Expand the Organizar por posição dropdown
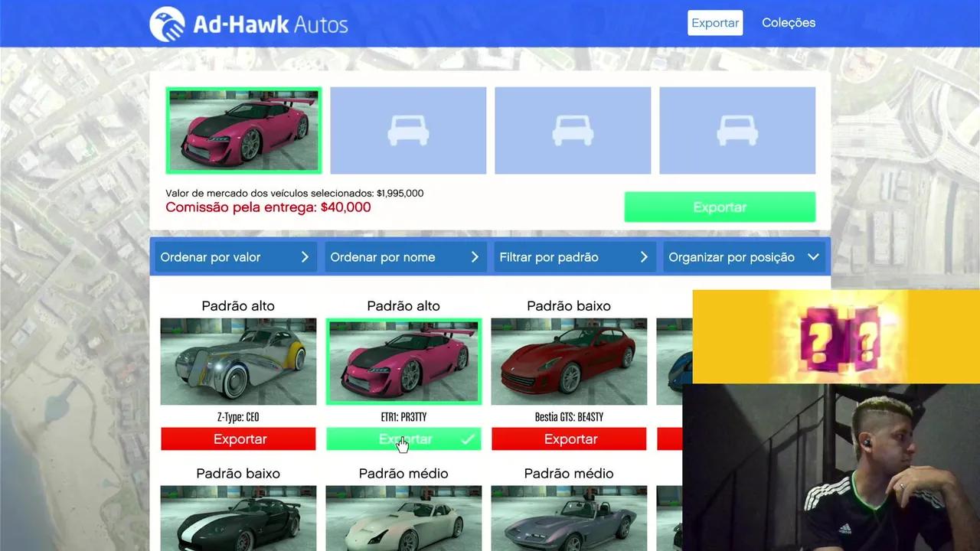Viewport: 980px width, 551px height. click(743, 257)
